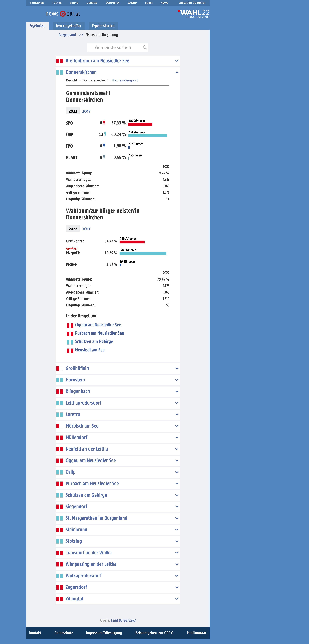Click the red flags beside Zillingtal

point(60,599)
